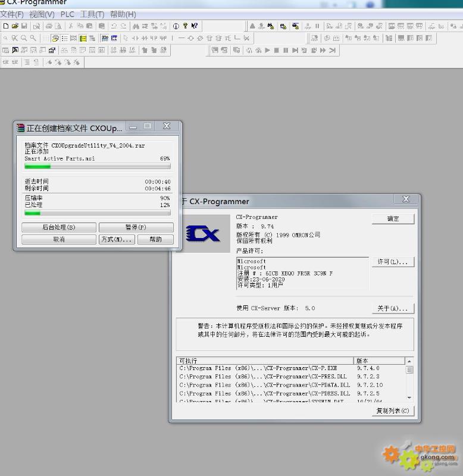This screenshot has height=476, width=463.
Task: Click 暂停(P) to pause archiving
Action: [x=136, y=227]
